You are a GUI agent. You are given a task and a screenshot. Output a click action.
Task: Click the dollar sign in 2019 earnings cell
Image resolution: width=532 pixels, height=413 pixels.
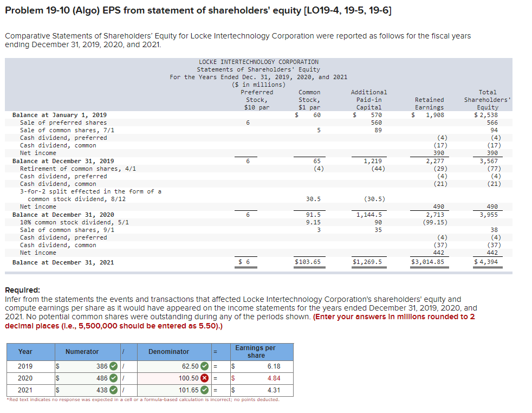coord(233,367)
